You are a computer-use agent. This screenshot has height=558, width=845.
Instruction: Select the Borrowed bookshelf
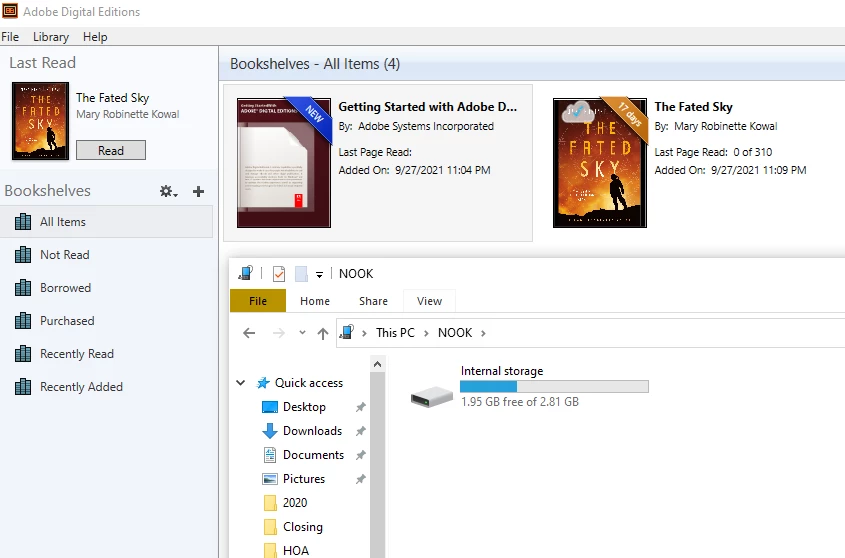(x=106, y=288)
